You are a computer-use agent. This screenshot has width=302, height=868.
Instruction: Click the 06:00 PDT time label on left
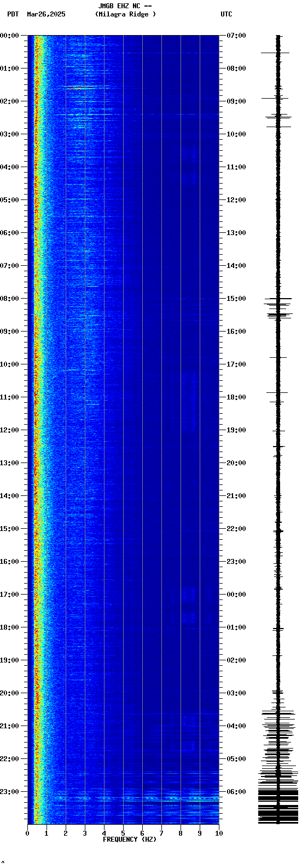(9, 233)
